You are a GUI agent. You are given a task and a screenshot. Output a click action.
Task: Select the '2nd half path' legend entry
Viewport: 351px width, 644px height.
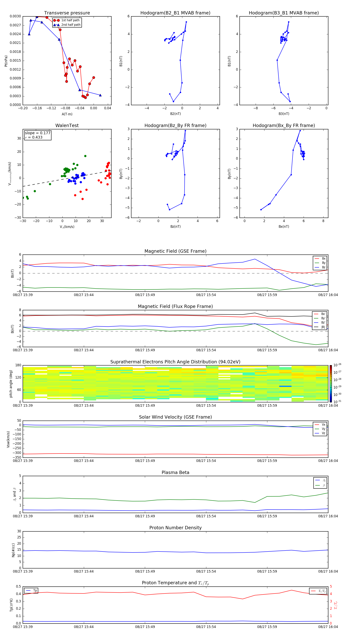point(67,25)
